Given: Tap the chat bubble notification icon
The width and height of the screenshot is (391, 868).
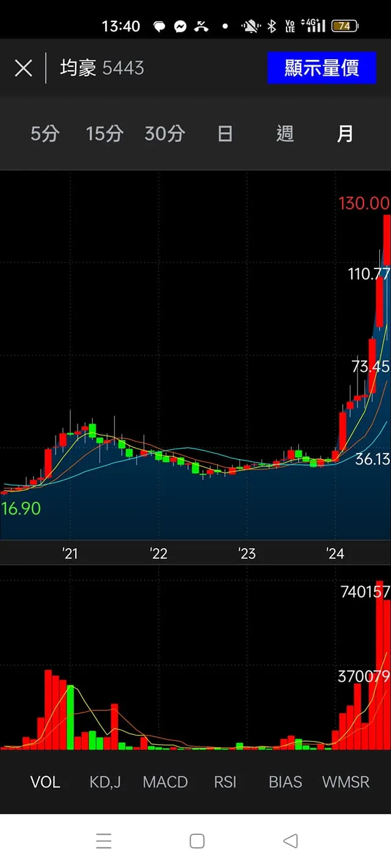Looking at the screenshot, I should click(x=159, y=26).
